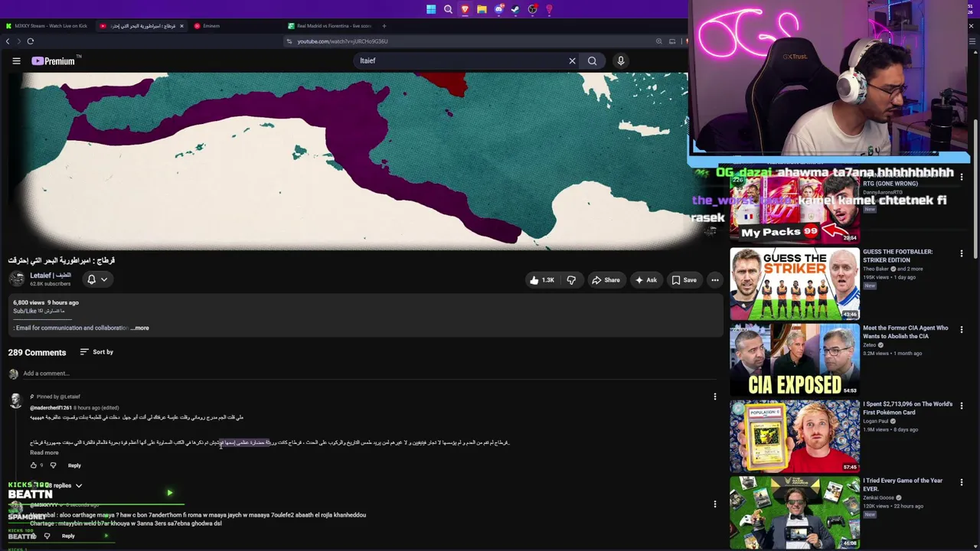Switch to the M3KKY Stream Kick tab
980x551 pixels.
tap(47, 26)
